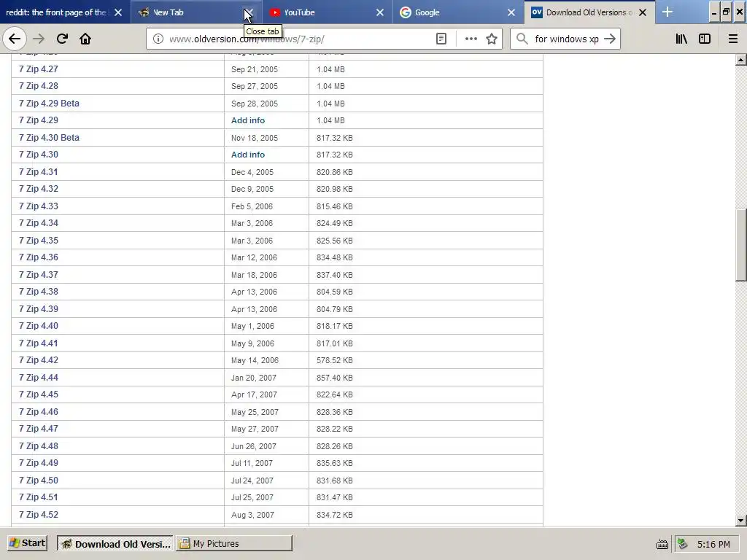Close the YouTube tab
Viewport: 747px width, 560px height.
pyautogui.click(x=379, y=12)
